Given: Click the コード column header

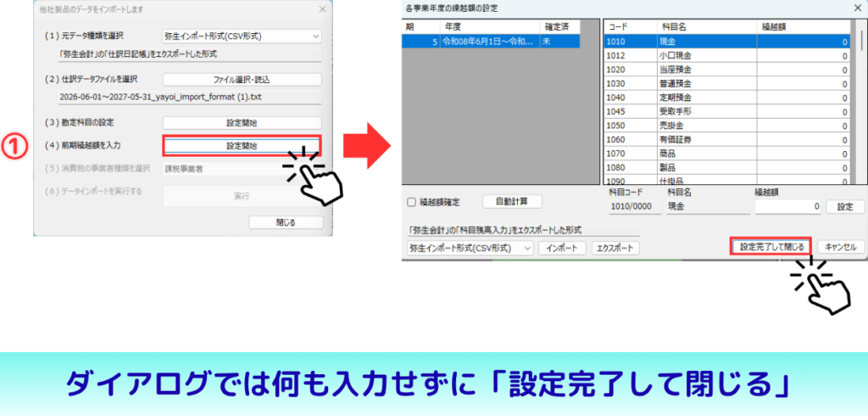Looking at the screenshot, I should pos(630,26).
